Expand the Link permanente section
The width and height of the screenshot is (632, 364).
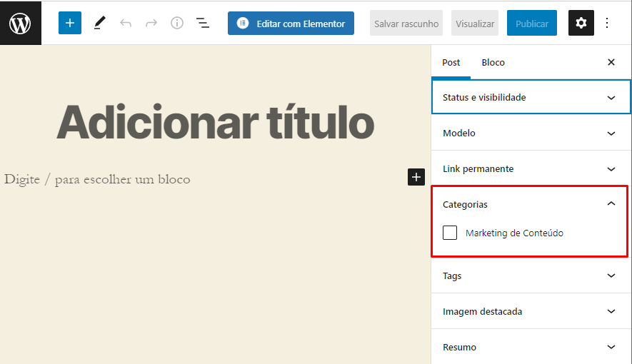[x=531, y=169]
